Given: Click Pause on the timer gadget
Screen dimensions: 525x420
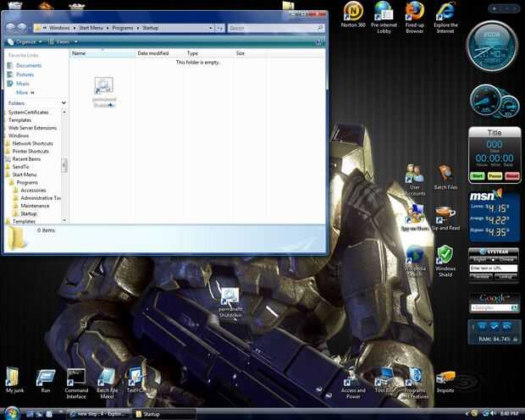Looking at the screenshot, I should pos(495,175).
